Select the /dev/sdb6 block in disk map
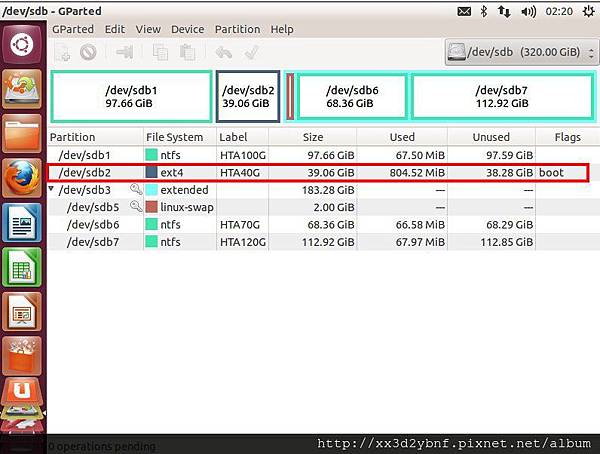Viewport: 600px width, 454px height. click(352, 96)
